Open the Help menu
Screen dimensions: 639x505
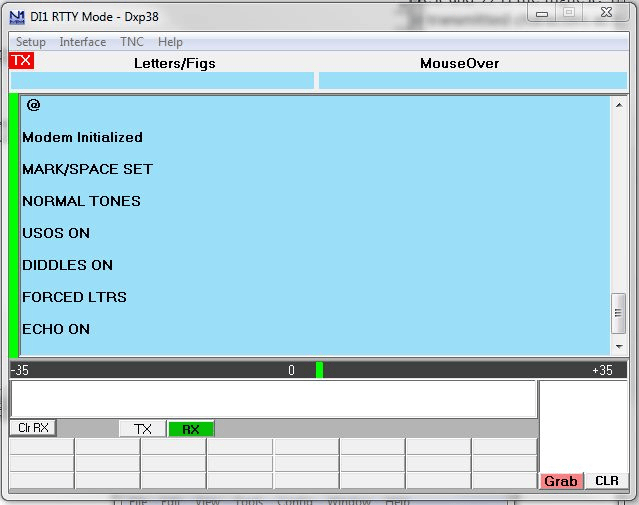(170, 42)
